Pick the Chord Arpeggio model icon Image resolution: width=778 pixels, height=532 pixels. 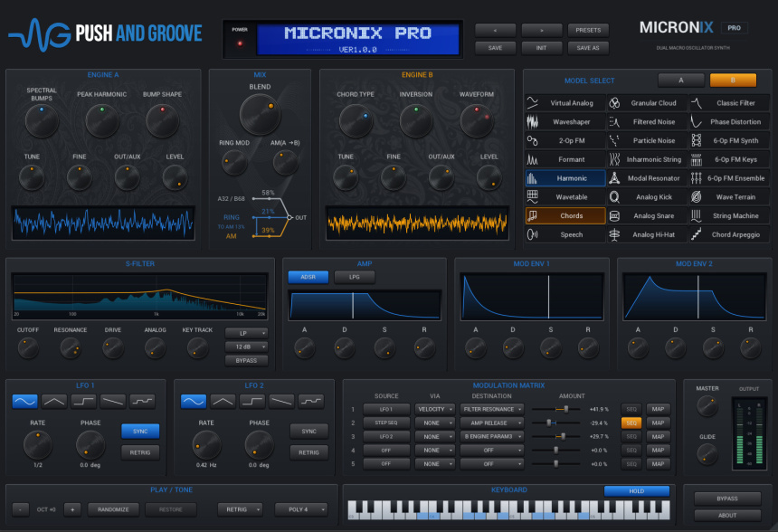click(x=697, y=234)
